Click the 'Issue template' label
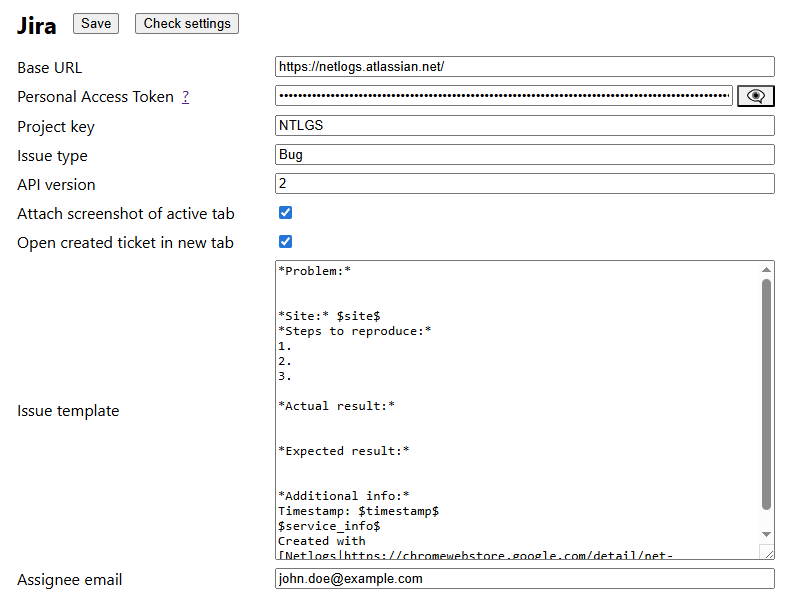 click(x=68, y=411)
